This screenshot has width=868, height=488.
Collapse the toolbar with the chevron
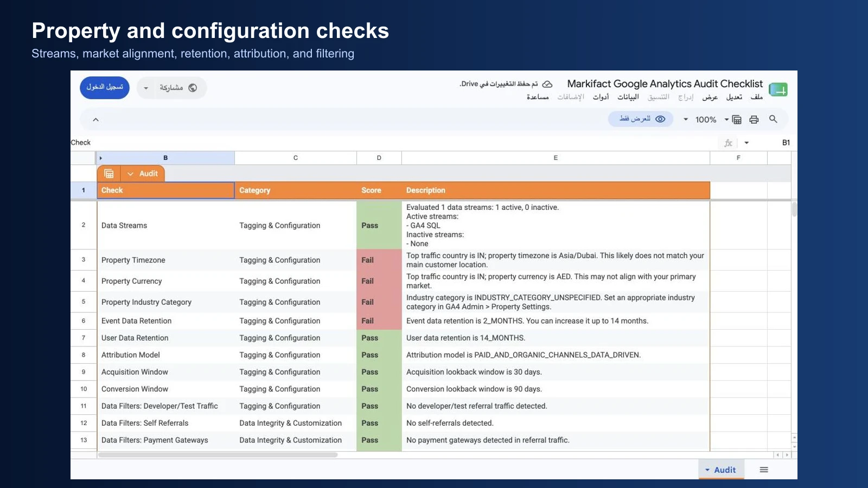tap(95, 119)
